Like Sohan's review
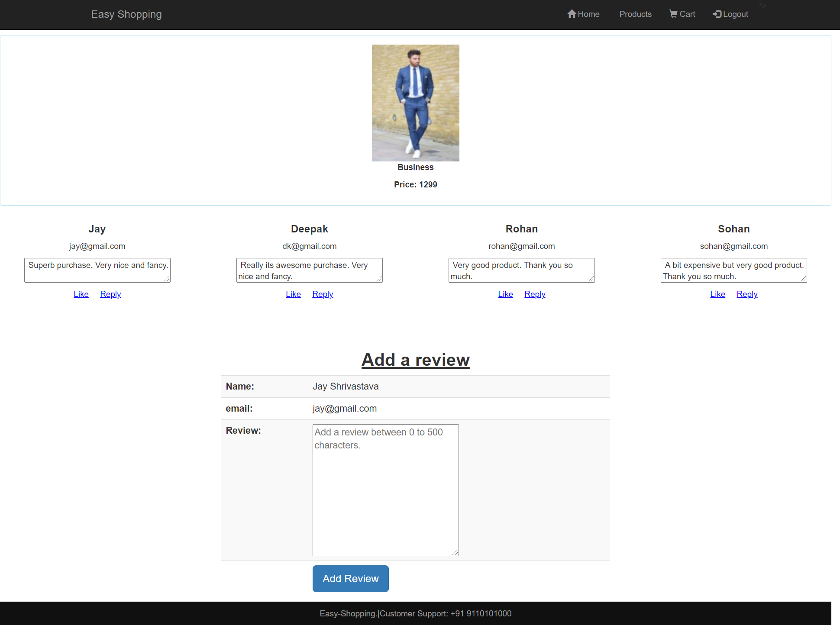Viewport: 840px width, 625px height. coord(717,294)
